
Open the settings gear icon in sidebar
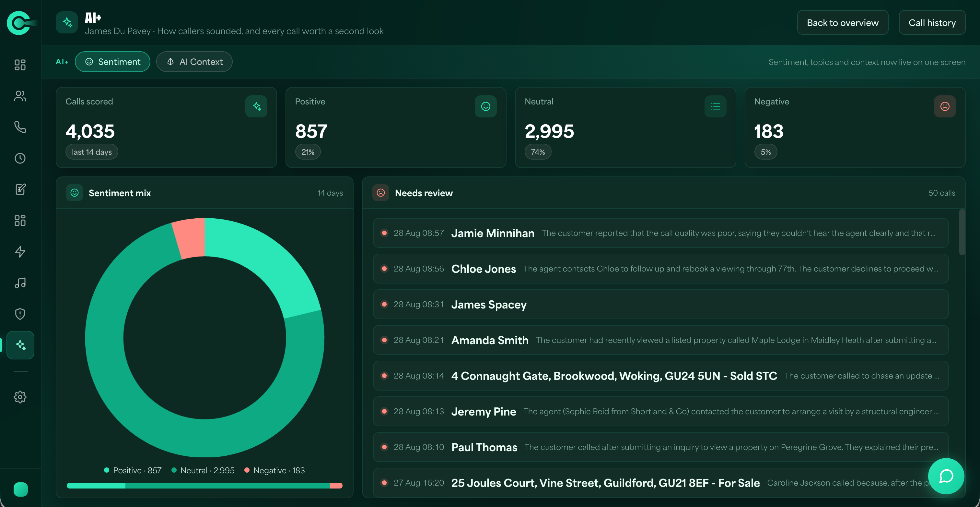point(20,397)
